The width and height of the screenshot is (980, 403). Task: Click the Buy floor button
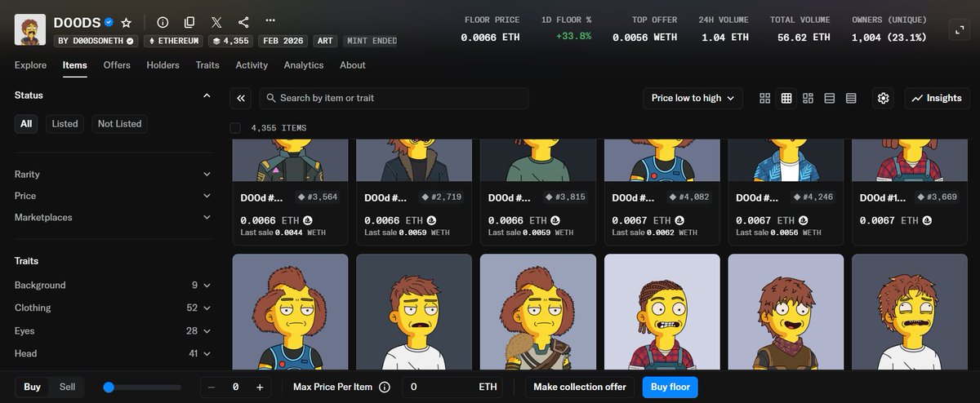(670, 387)
